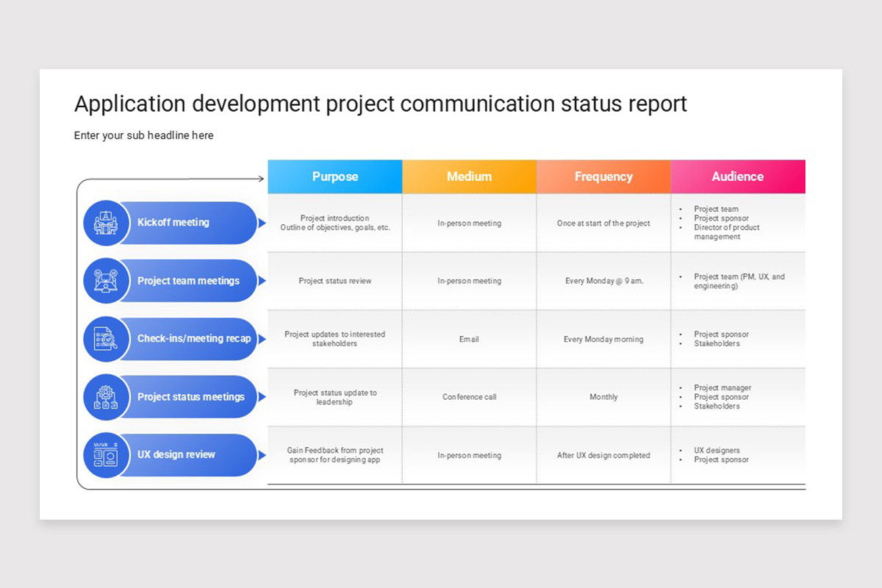882x588 pixels.
Task: Click the UX design review label pill
Action: 187,455
